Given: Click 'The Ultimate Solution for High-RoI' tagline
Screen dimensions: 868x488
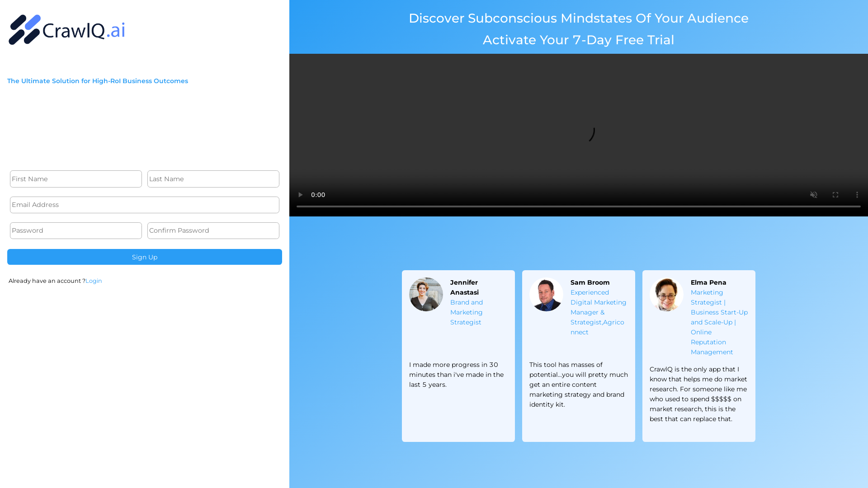Looking at the screenshot, I should [98, 81].
